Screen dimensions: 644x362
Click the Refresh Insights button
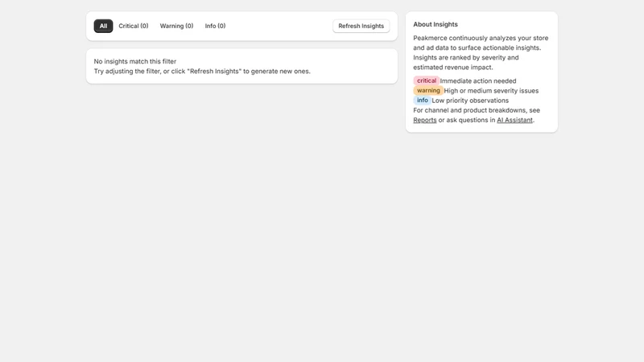tap(361, 26)
